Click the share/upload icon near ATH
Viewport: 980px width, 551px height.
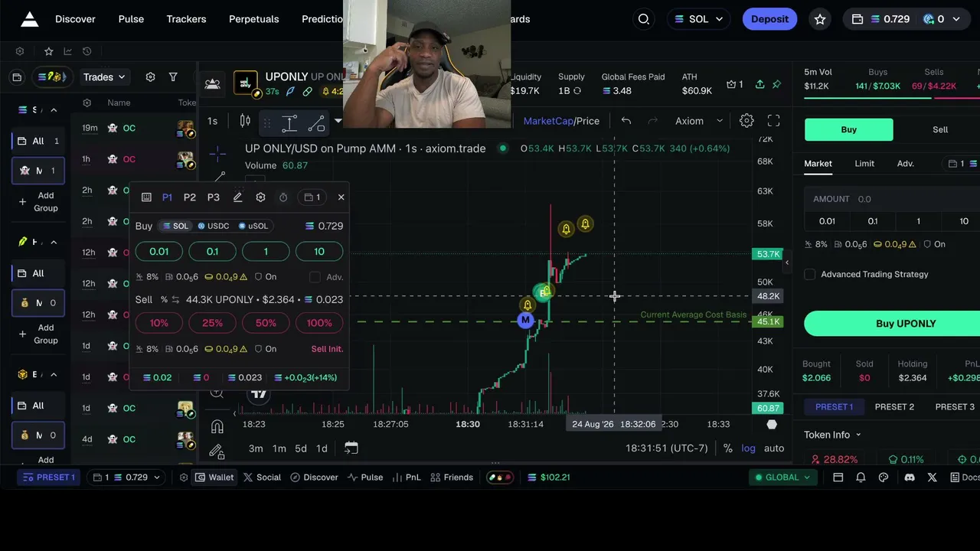point(759,84)
